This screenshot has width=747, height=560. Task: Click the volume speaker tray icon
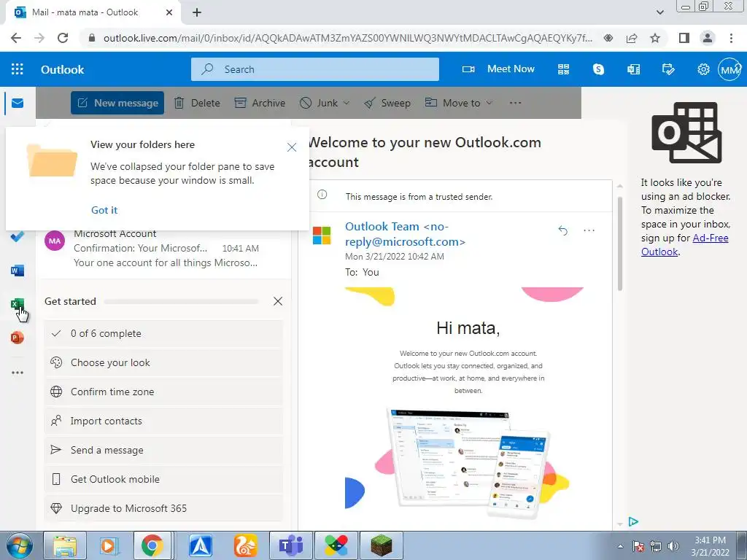[x=673, y=546]
